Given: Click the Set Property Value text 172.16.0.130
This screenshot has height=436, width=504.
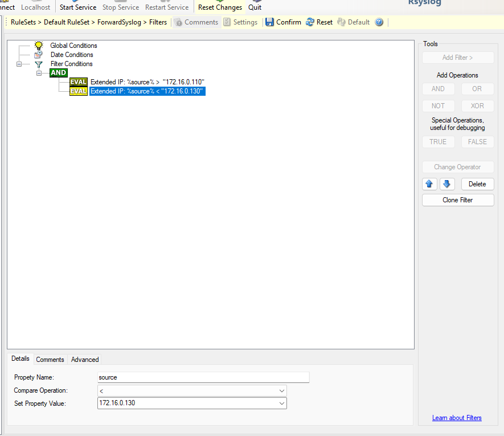Looking at the screenshot, I should tap(117, 403).
